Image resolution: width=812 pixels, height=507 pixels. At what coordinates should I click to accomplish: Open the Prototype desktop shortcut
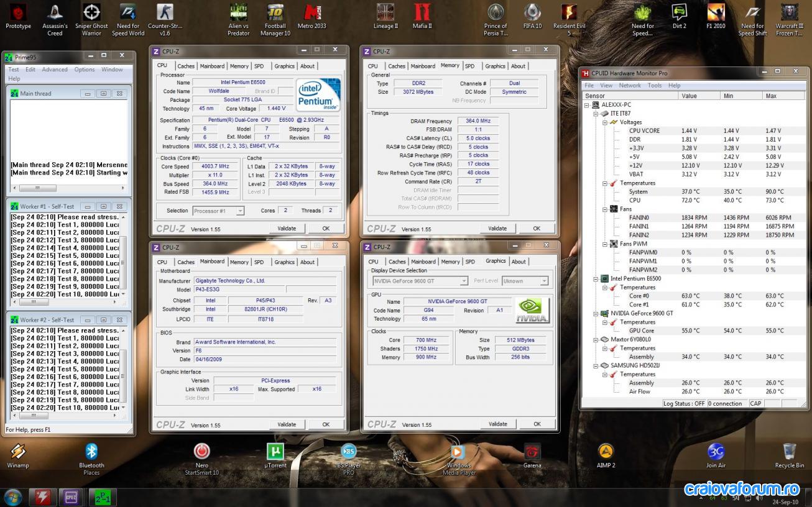click(18, 16)
